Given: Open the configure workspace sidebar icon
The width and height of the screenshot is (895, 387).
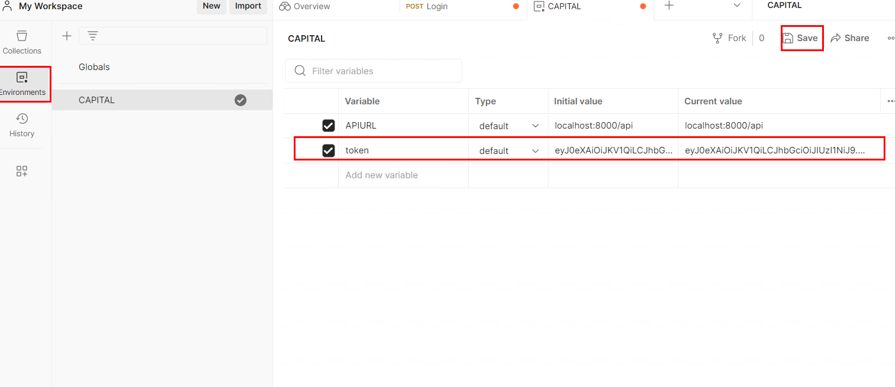Looking at the screenshot, I should (x=22, y=171).
